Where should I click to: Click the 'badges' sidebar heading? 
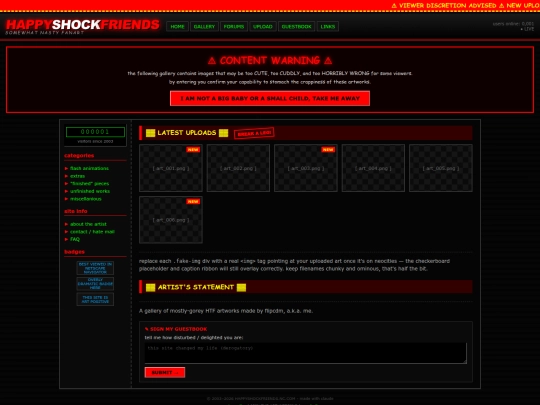pyautogui.click(x=74, y=252)
